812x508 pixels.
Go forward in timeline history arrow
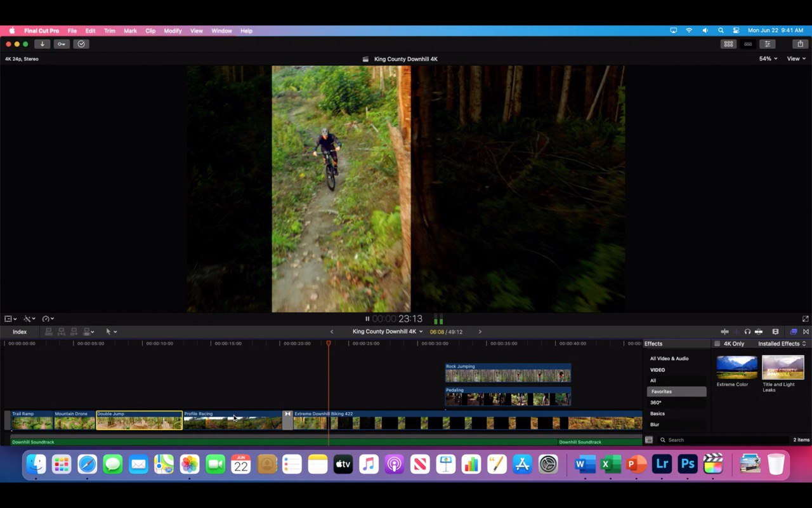point(480,331)
